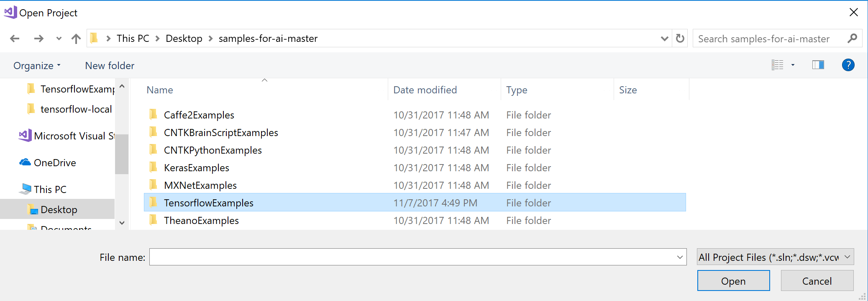
Task: Expand the address bar history dropdown
Action: coord(664,39)
